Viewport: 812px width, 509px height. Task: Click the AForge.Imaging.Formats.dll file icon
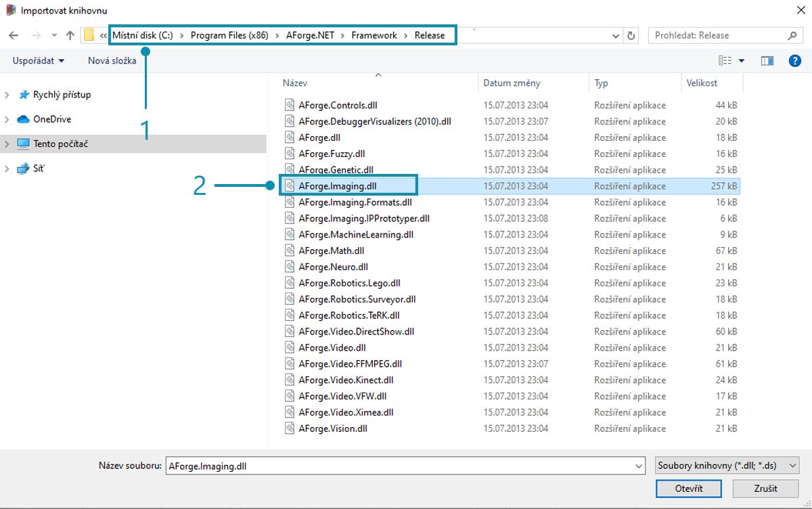coord(290,202)
